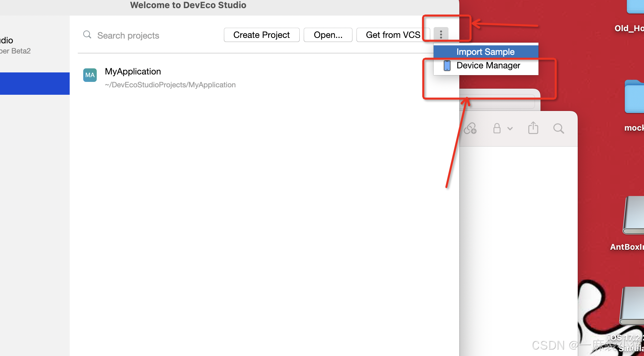Click the search icon in the background window
Viewport: 644px width, 356px height.
click(558, 129)
